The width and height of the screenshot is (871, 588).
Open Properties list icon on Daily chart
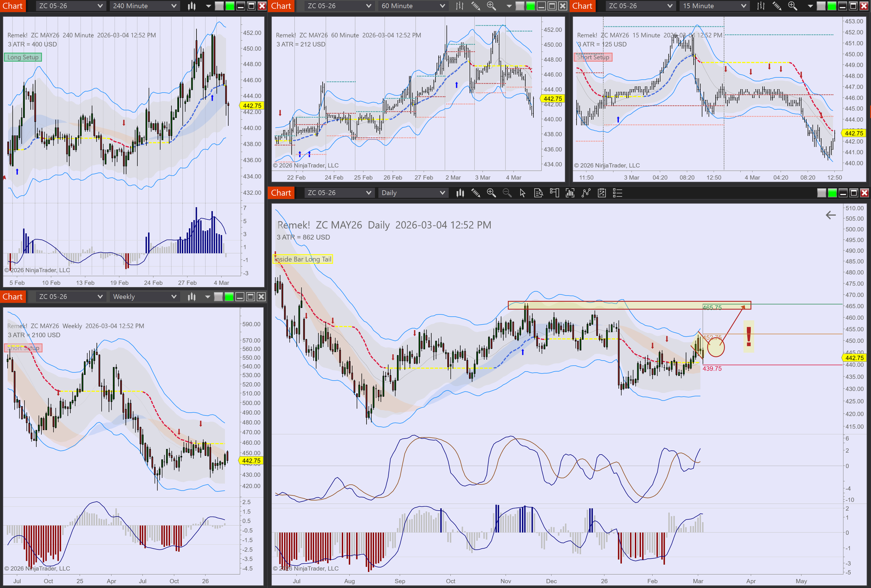(x=617, y=193)
